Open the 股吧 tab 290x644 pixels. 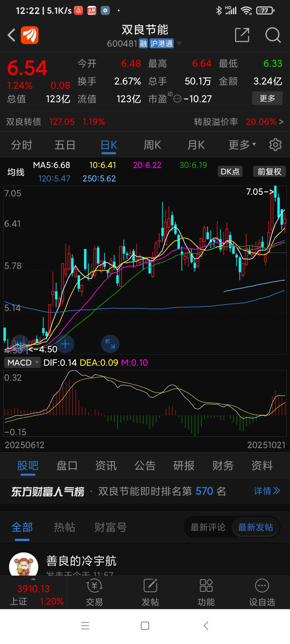pos(28,466)
